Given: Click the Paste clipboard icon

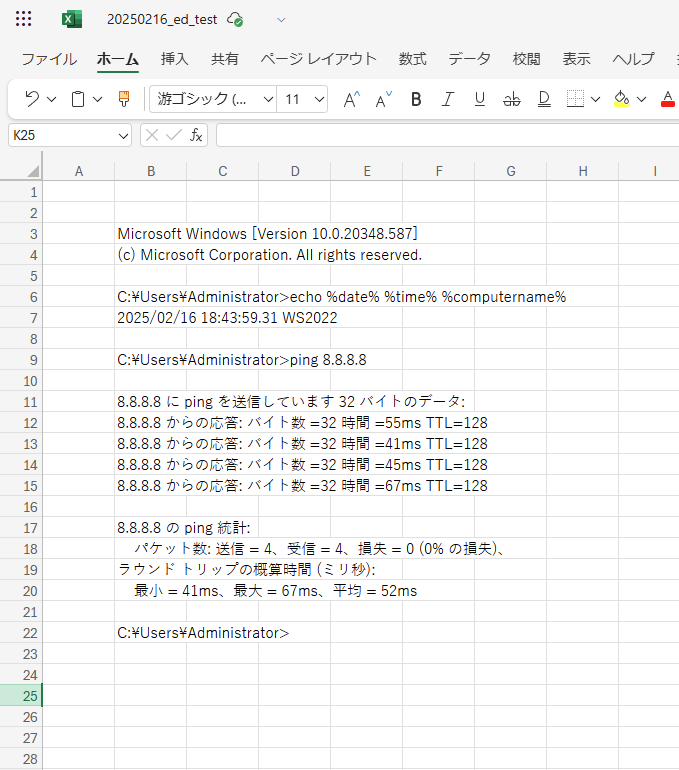Looking at the screenshot, I should (x=78, y=99).
